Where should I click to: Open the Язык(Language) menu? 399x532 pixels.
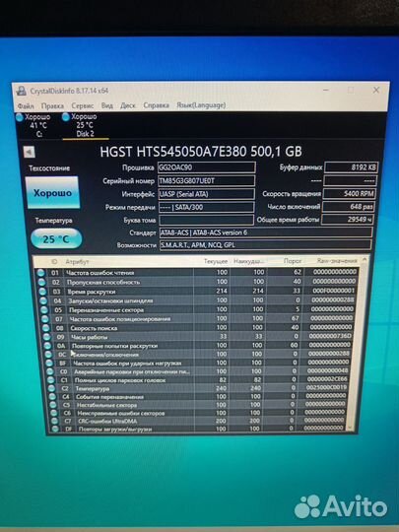point(201,105)
